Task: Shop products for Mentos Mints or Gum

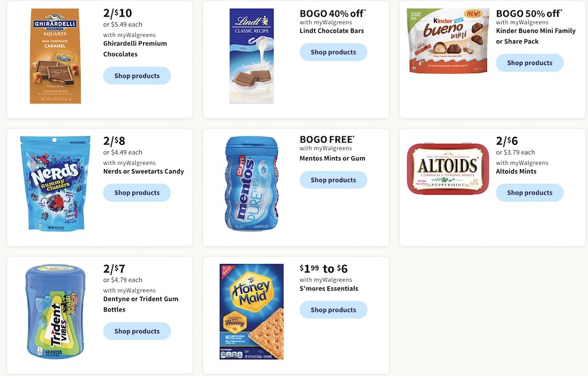Action: (333, 180)
